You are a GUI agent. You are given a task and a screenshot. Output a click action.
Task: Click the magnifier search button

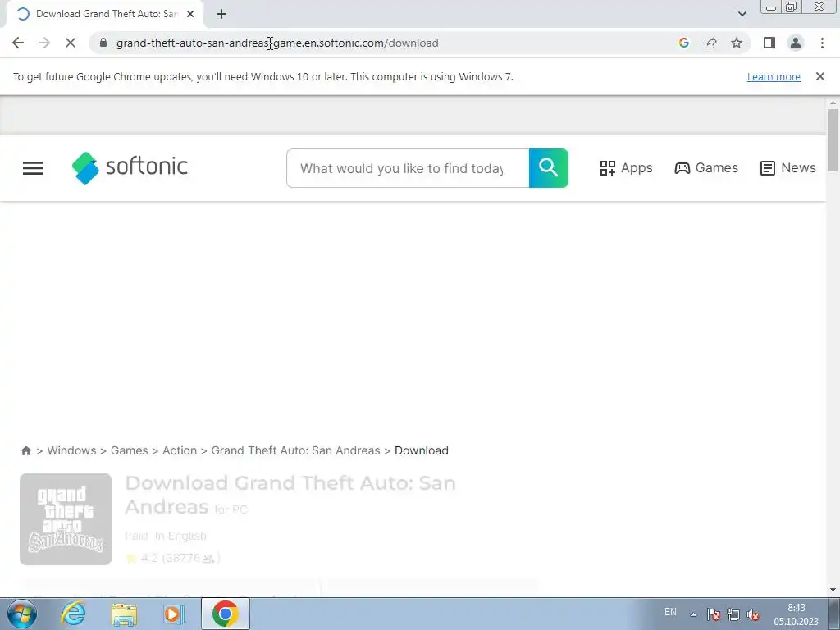coord(548,168)
